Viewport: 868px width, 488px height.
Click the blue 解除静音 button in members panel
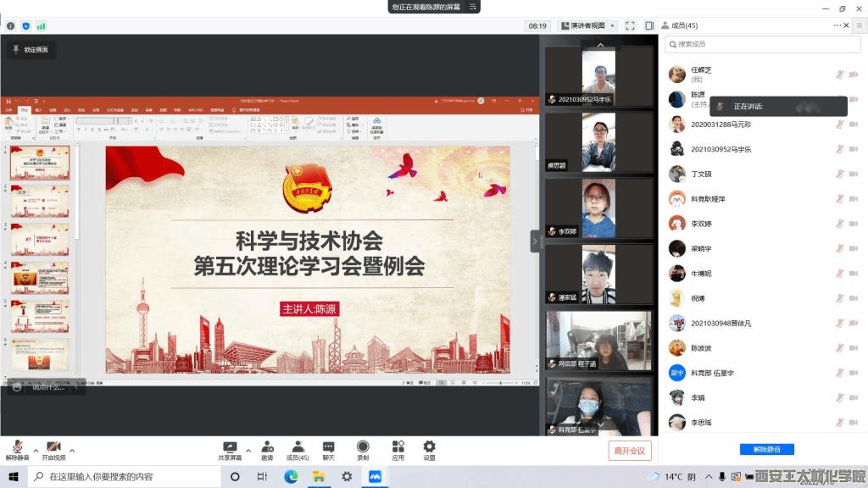(x=766, y=449)
